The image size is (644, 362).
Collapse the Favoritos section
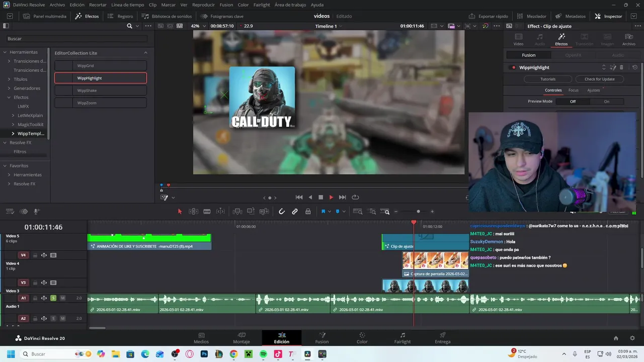pyautogui.click(x=5, y=166)
